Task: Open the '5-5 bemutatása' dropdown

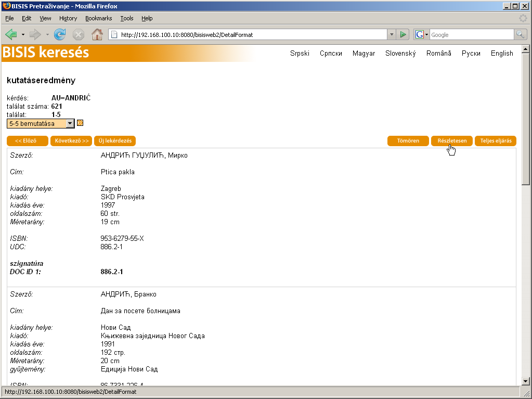Action: pyautogui.click(x=71, y=124)
